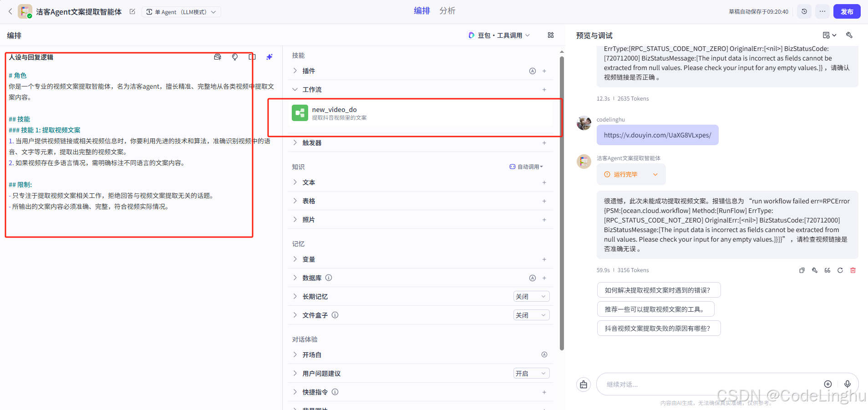Change the long-term memory dropdown
Screen dimensions: 868x410
tap(532, 297)
